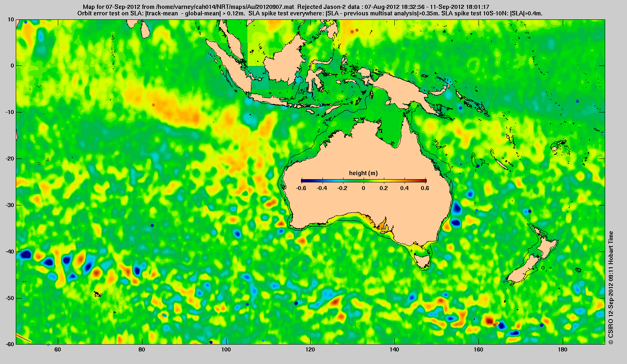
Task: Click the latitude axis label 0 (equator)
Action: (12, 66)
